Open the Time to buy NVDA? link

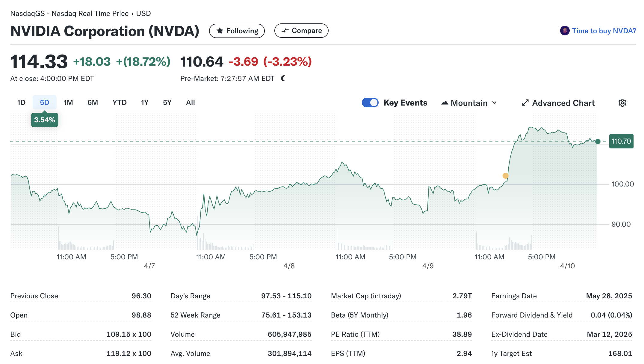[604, 31]
